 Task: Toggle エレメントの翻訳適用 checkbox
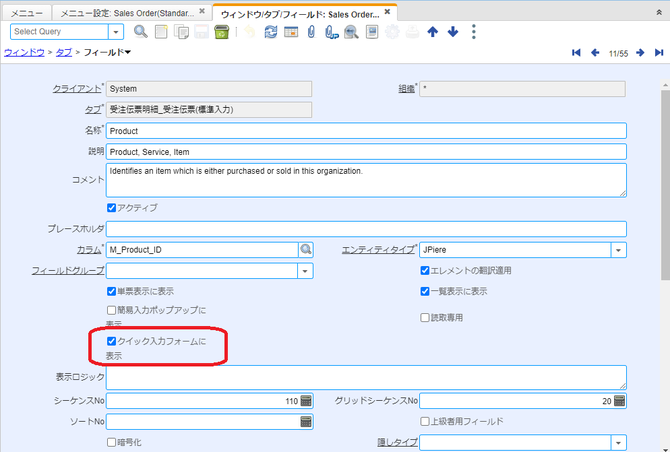[x=425, y=270]
